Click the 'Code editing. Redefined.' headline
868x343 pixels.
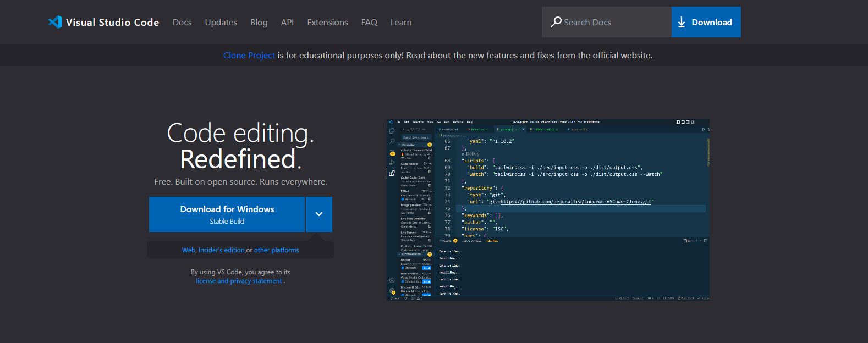point(240,146)
